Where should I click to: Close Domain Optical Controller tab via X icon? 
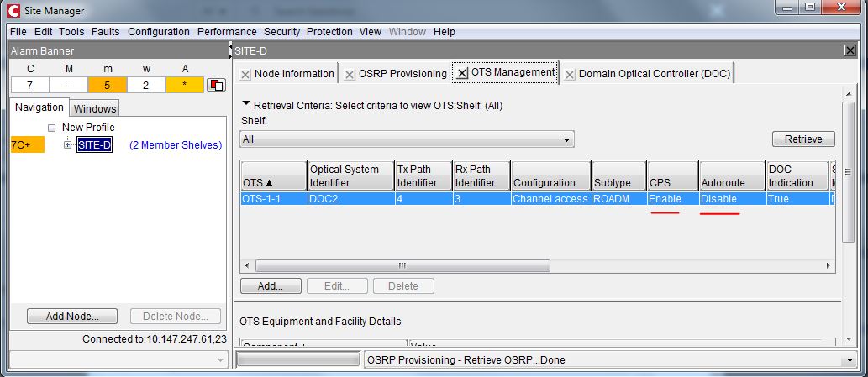click(x=569, y=74)
